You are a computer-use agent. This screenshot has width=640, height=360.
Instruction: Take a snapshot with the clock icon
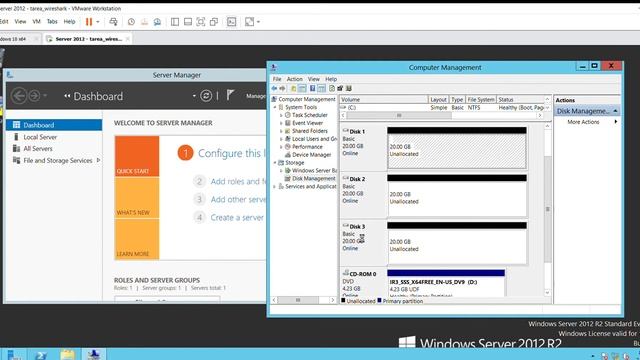pyautogui.click(x=131, y=22)
